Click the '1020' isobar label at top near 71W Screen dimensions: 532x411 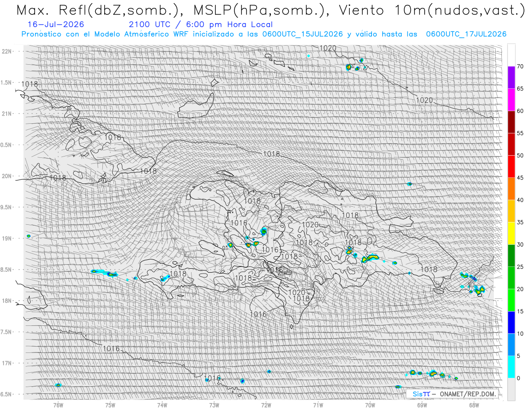click(328, 48)
